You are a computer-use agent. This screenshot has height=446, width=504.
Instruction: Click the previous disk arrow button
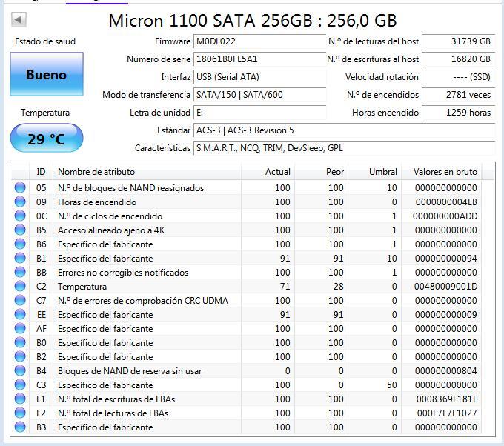(19, 19)
